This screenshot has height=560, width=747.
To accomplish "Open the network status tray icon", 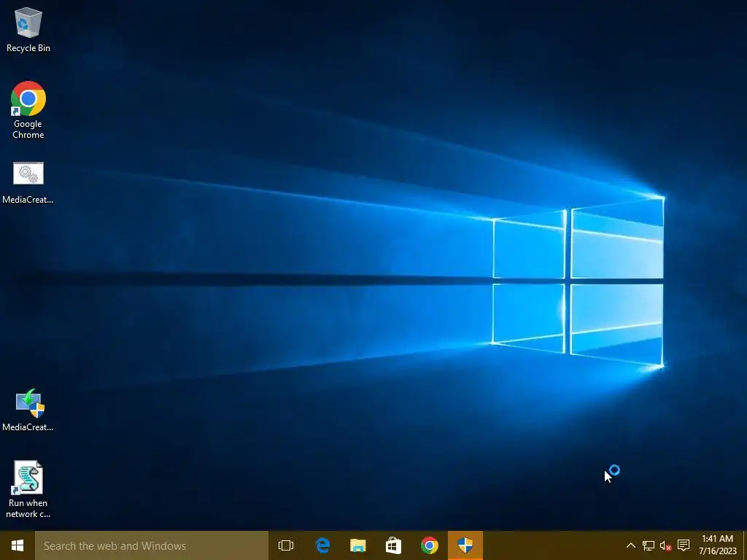I will pos(648,545).
